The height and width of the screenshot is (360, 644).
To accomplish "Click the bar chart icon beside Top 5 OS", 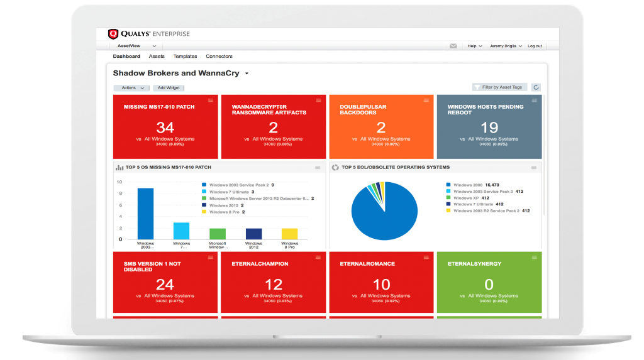I will [119, 168].
